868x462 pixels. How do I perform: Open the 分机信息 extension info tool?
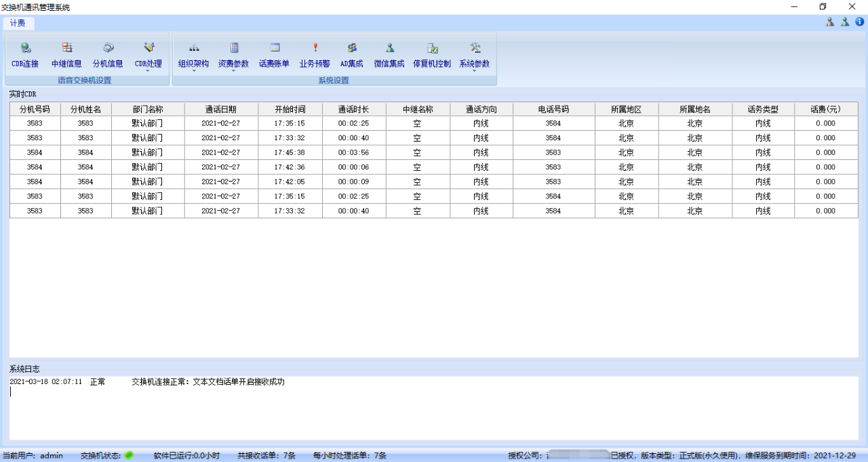coord(108,56)
